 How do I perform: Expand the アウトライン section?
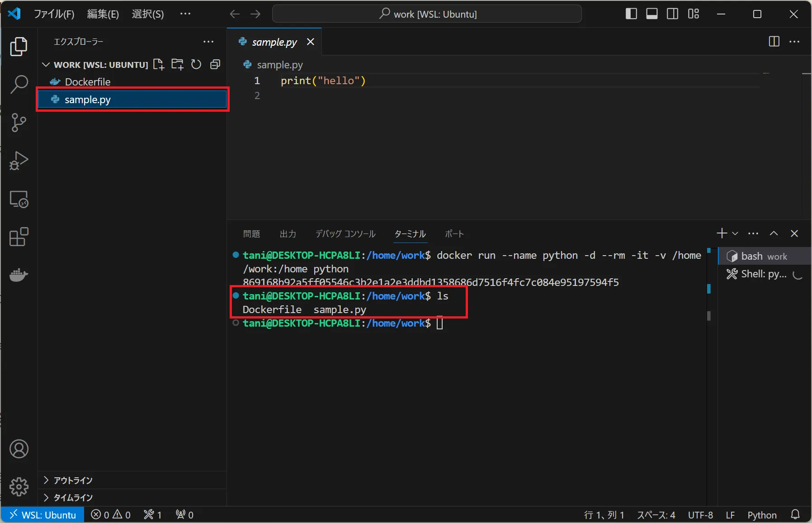(73, 480)
